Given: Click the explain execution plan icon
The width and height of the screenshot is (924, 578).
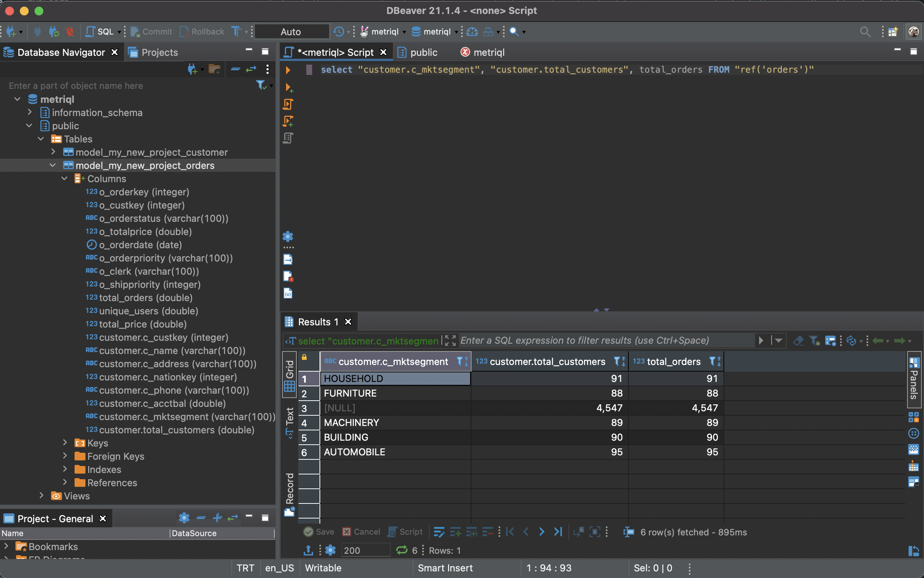Looking at the screenshot, I should point(288,138).
